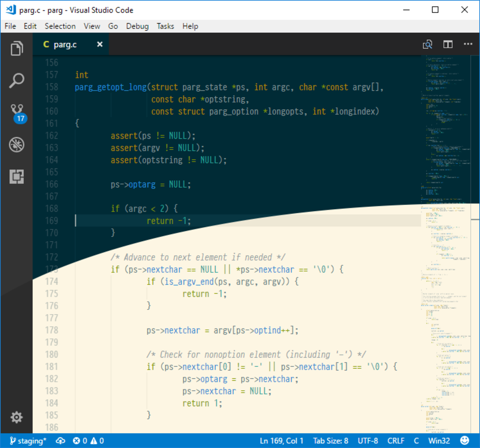Open the More Actions ellipsis menu
Screen dimensions: 480x448
(x=468, y=44)
